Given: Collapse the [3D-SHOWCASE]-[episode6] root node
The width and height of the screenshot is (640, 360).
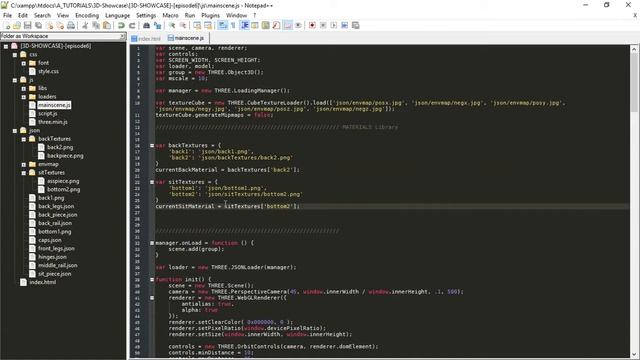Looking at the screenshot, I should click(x=6, y=46).
